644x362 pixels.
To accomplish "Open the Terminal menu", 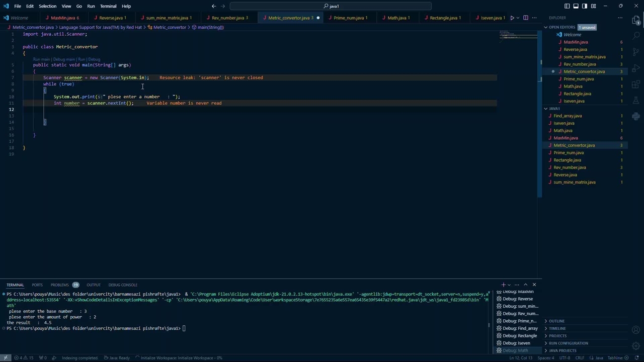I will click(x=108, y=6).
